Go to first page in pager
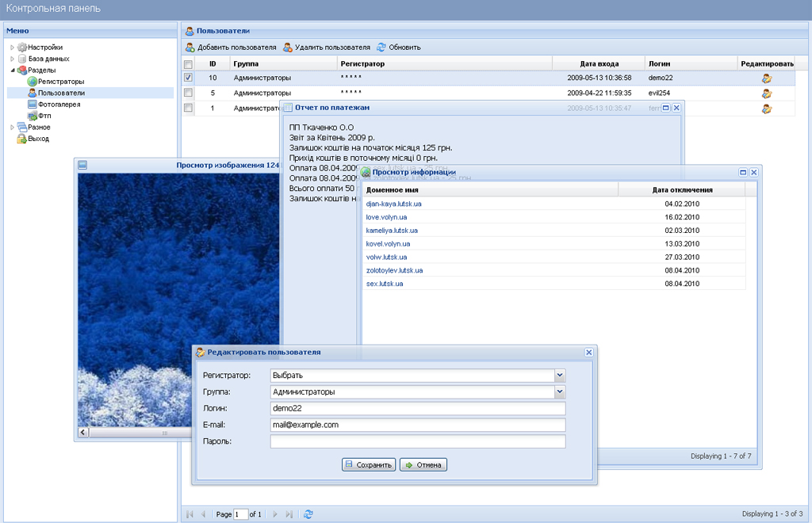 pyautogui.click(x=190, y=514)
